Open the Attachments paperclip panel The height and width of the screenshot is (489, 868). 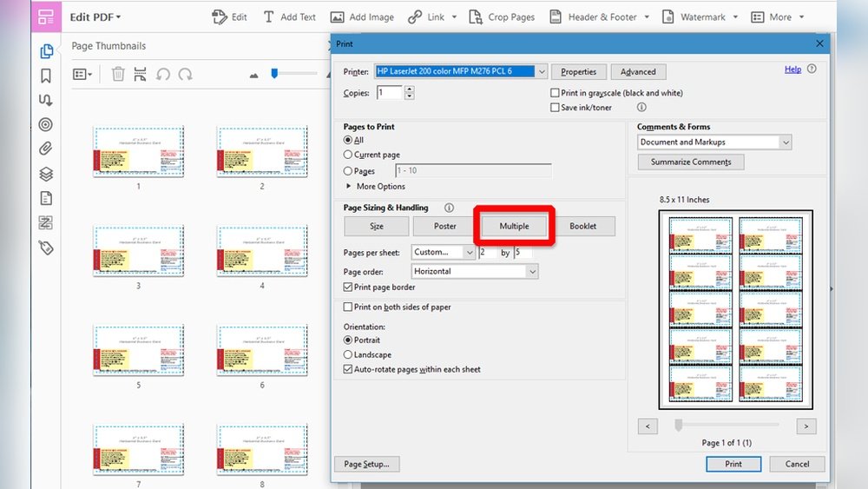click(45, 149)
